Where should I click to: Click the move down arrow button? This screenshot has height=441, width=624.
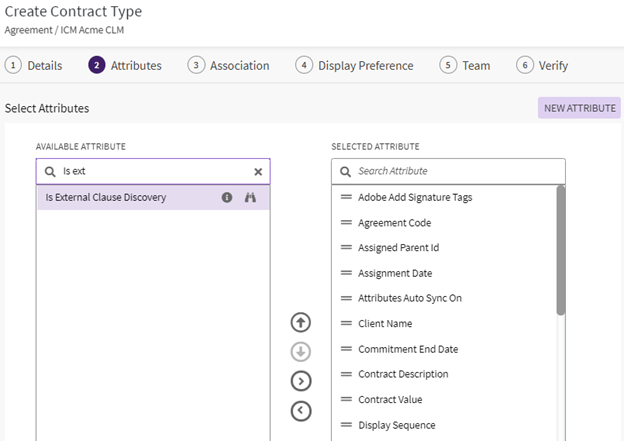click(x=300, y=352)
